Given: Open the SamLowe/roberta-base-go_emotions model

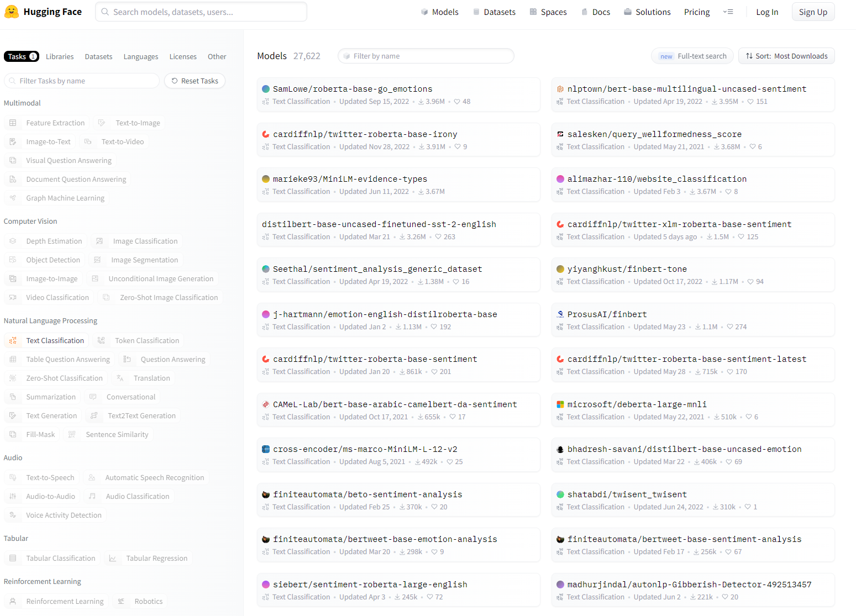Looking at the screenshot, I should 398,94.
